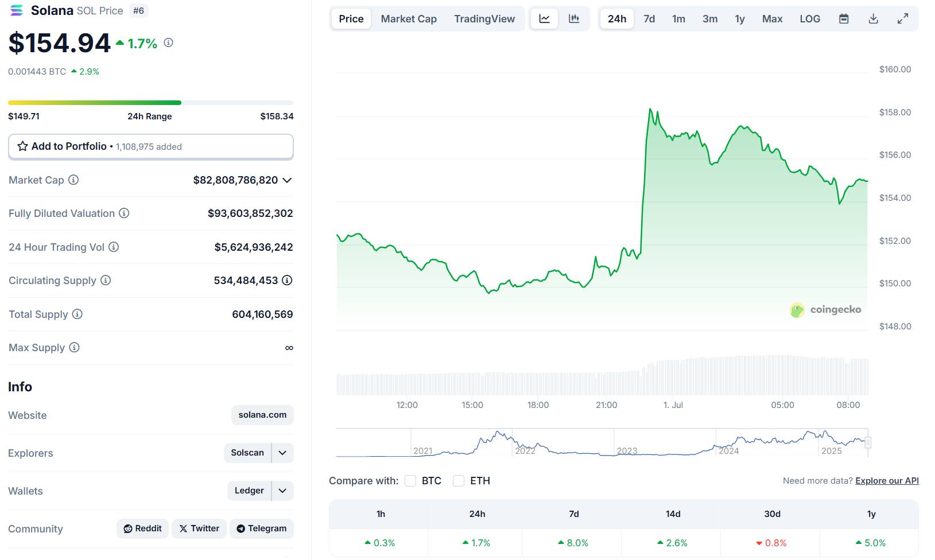Open Twitter community link
Image resolution: width=935 pixels, height=560 pixels.
tap(199, 528)
